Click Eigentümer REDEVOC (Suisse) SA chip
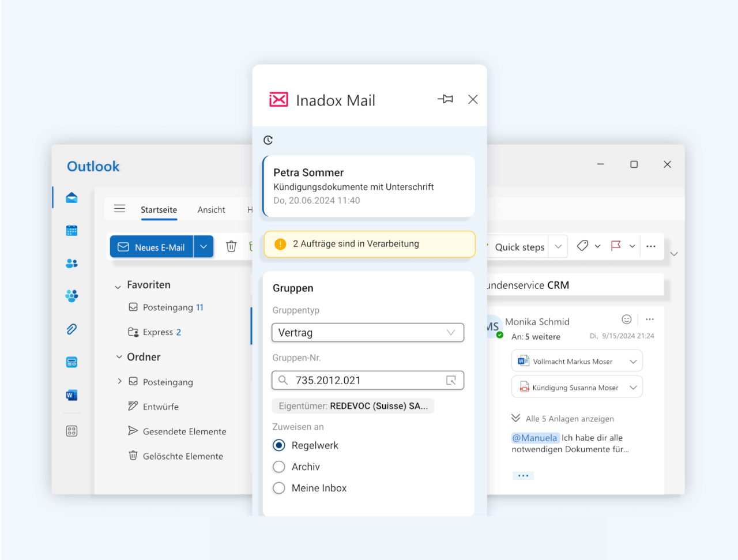Image resolution: width=738 pixels, height=560 pixels. click(353, 406)
